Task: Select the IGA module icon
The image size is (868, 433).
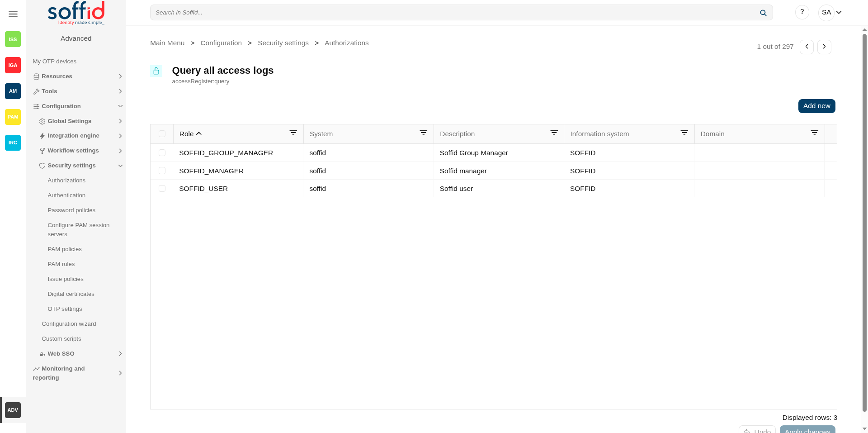Action: click(x=13, y=65)
